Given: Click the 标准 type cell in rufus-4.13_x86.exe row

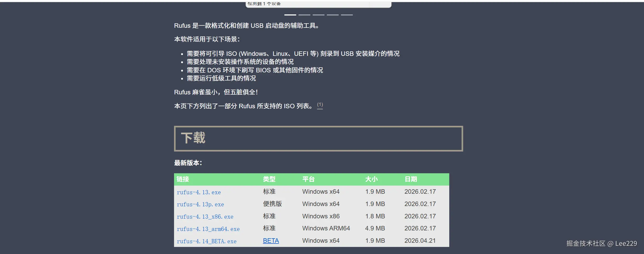Looking at the screenshot, I should click(x=269, y=216).
